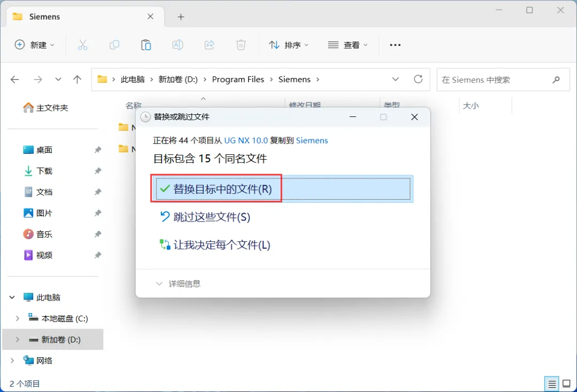Viewport: 577px width, 392px height.
Task: Navigate to 新加卷 (D:) in breadcrumb
Action: (x=178, y=80)
